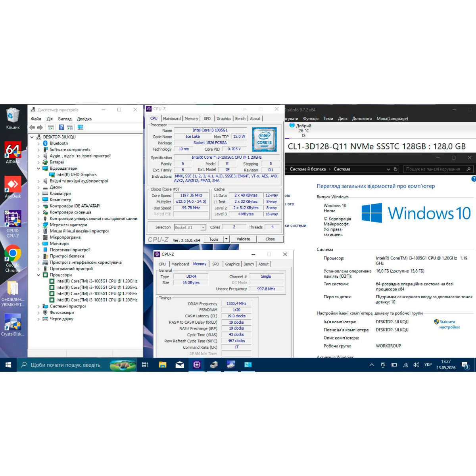Click refresh icon in Control Panel address bar

[x=395, y=169]
